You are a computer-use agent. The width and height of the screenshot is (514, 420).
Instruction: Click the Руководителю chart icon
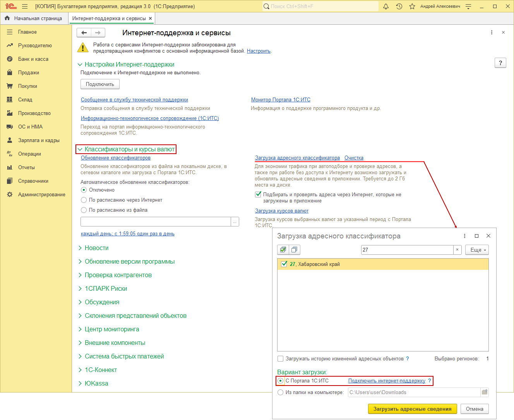point(10,46)
